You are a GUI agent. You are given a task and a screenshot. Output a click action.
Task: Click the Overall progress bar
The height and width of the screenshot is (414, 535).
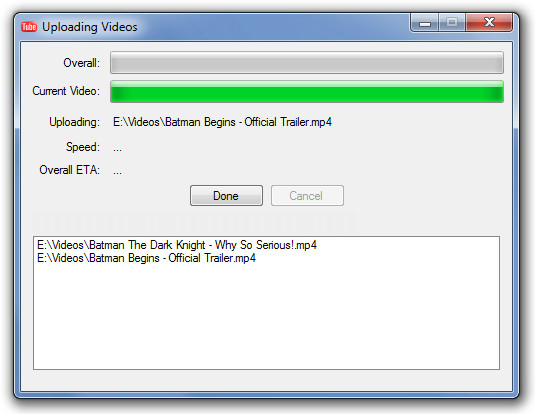pos(307,62)
